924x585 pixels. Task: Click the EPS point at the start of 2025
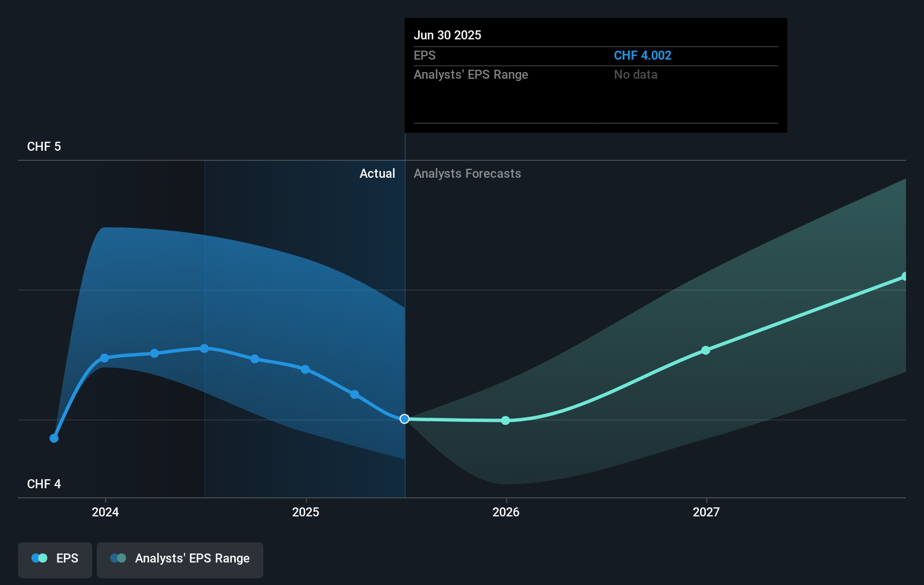(x=305, y=370)
